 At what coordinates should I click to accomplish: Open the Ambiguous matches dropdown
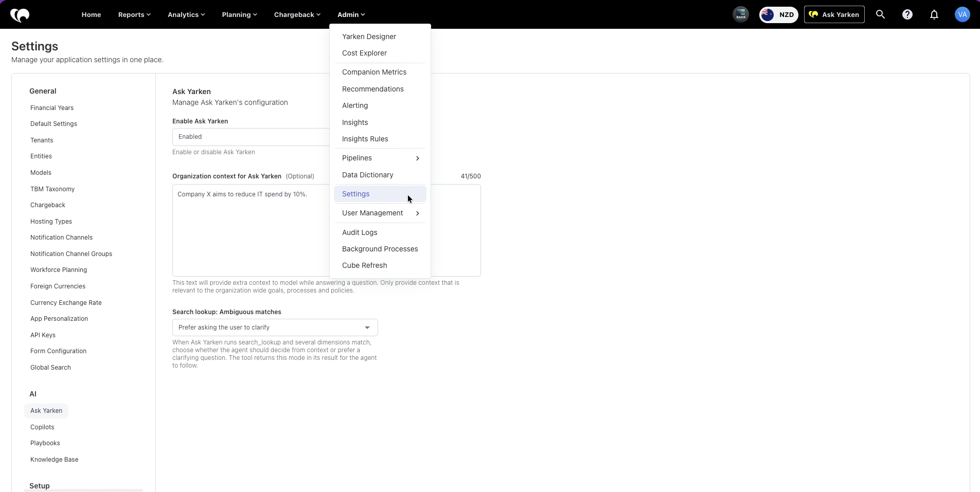(x=275, y=327)
